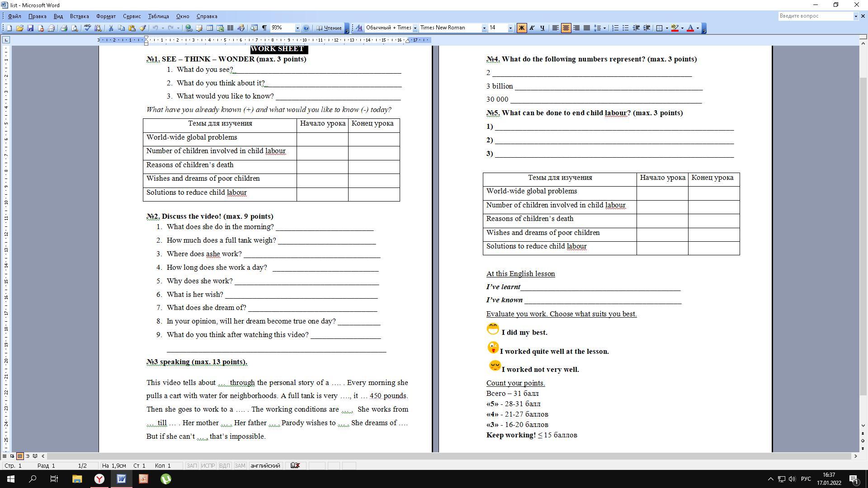Expand the font name dropdown
This screenshot has width=868, height=488.
[x=484, y=28]
